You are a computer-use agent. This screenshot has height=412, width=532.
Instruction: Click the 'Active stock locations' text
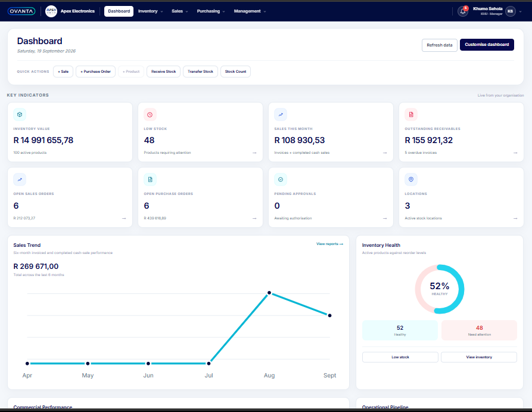423,218
